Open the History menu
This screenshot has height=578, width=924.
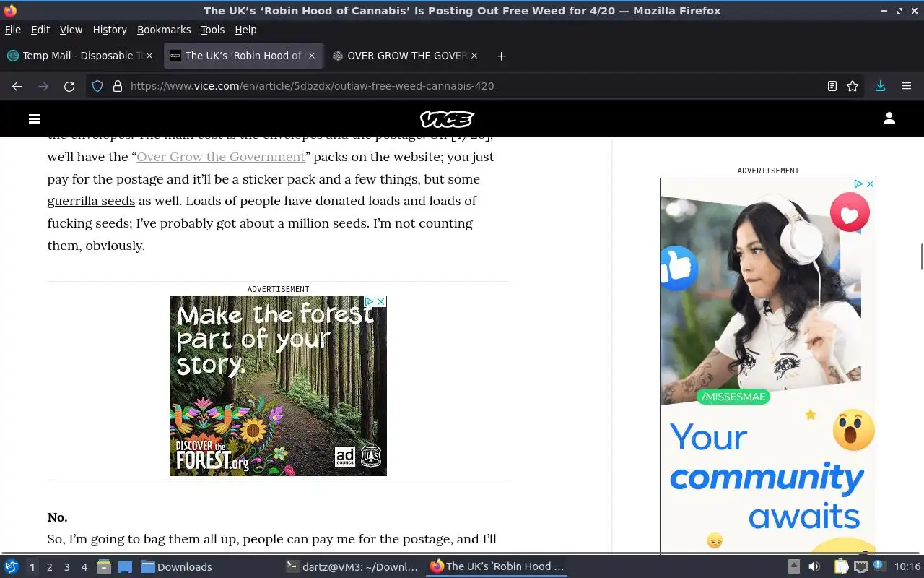point(110,30)
